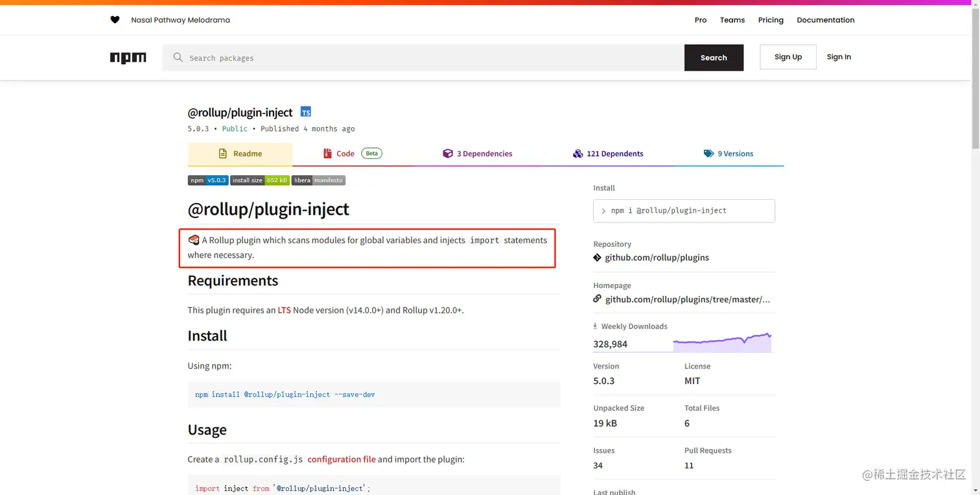The width and height of the screenshot is (980, 495).
Task: Open the Pro menu item
Action: tap(701, 20)
